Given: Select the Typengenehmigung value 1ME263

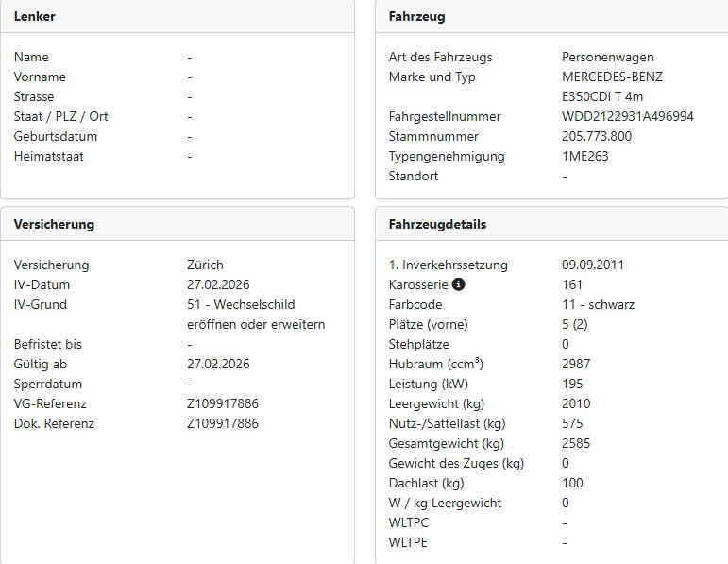Looking at the screenshot, I should 585,156.
